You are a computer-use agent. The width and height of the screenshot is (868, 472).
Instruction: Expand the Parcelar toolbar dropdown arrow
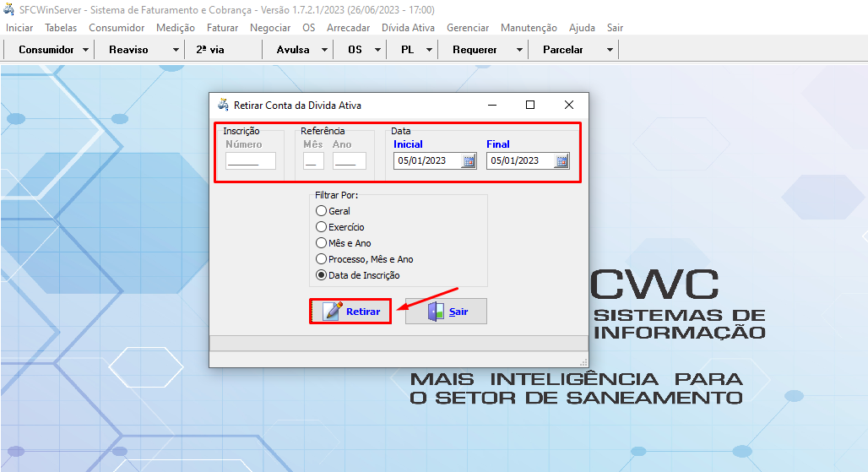click(x=610, y=50)
